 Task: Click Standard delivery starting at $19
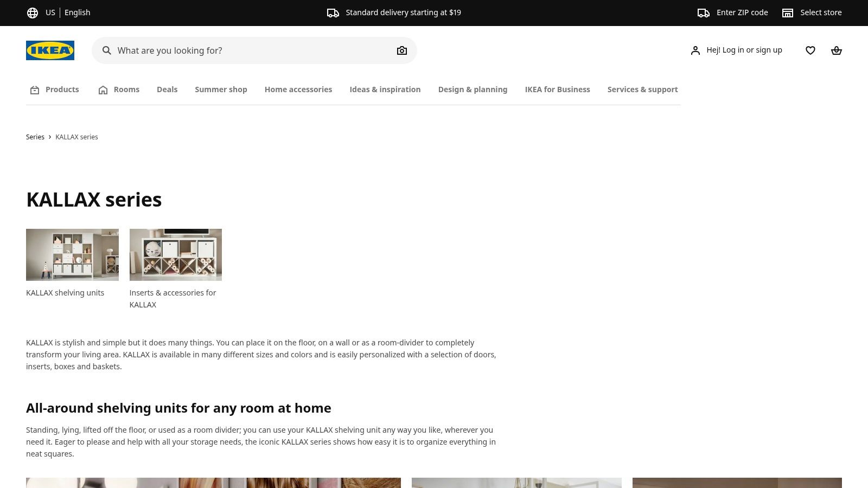pos(403,12)
